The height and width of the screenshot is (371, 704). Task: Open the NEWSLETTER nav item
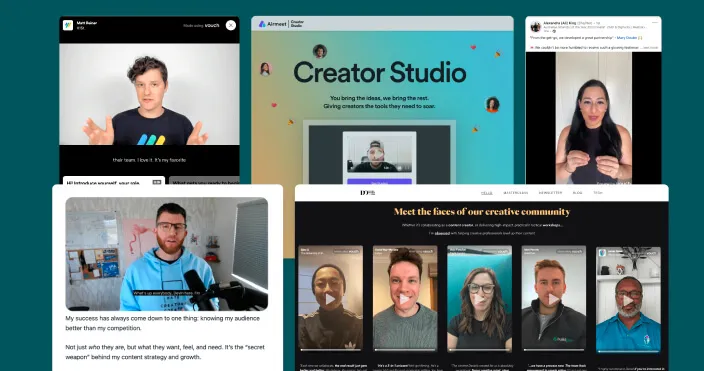tap(550, 193)
